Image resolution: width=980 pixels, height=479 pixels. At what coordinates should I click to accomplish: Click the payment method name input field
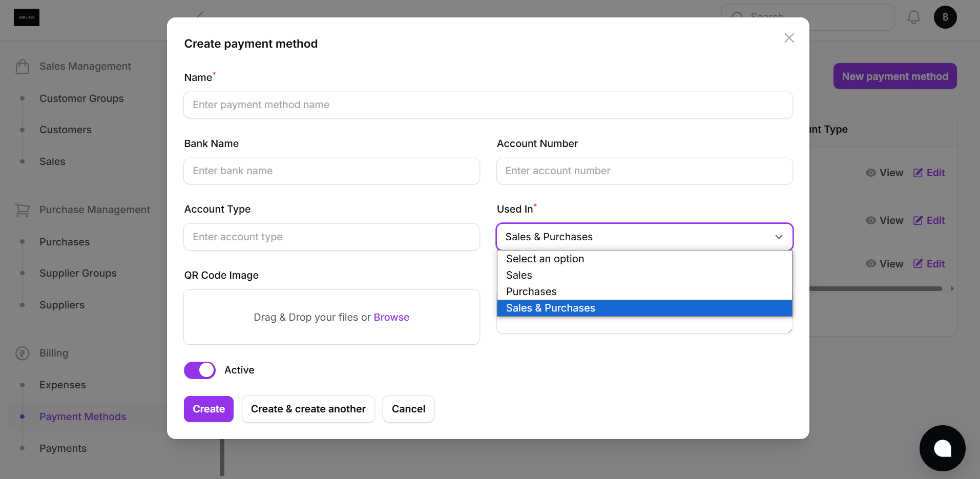[x=488, y=105]
